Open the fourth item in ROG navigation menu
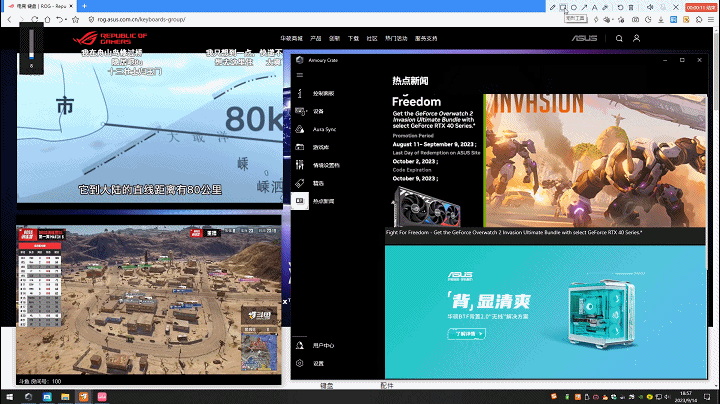 pos(353,39)
